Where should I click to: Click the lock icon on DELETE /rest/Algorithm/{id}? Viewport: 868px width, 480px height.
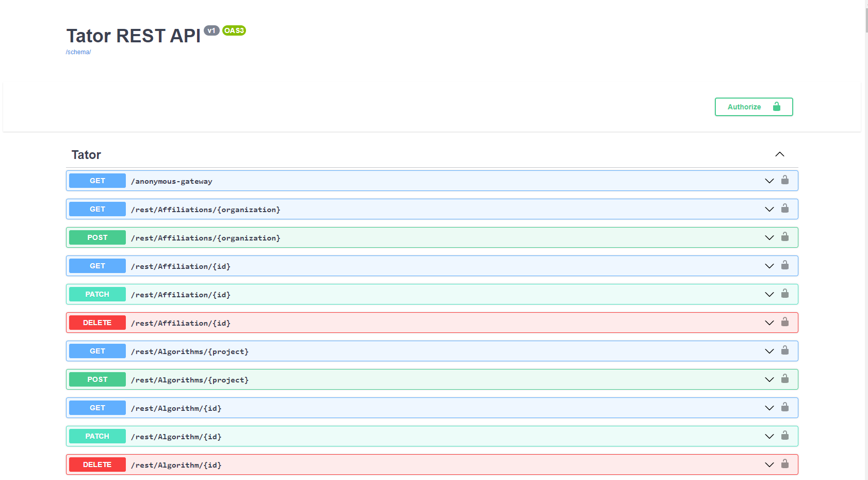pyautogui.click(x=785, y=464)
